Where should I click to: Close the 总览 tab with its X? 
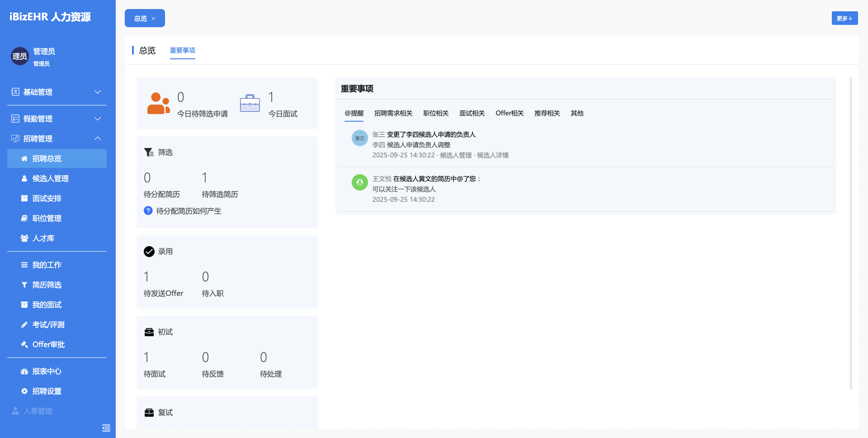[x=153, y=19]
